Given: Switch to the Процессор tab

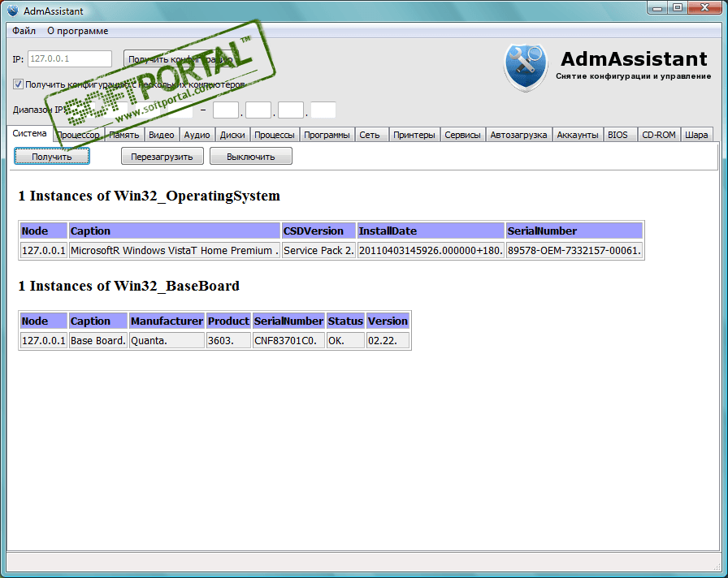Looking at the screenshot, I should click(x=78, y=135).
